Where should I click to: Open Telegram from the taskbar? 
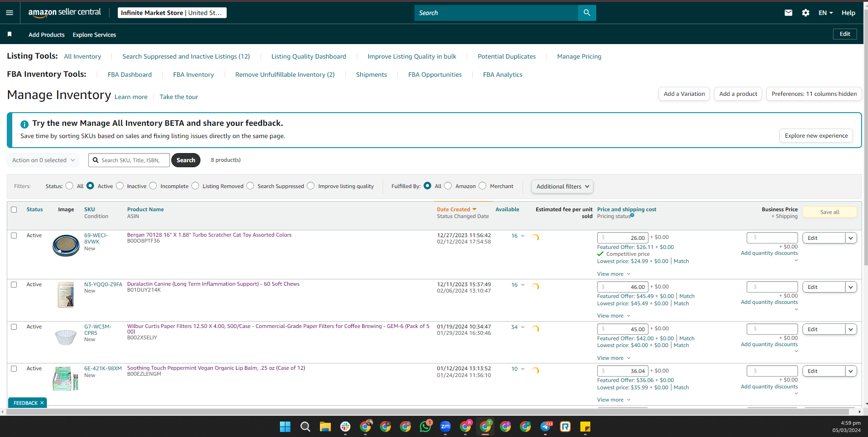545,427
